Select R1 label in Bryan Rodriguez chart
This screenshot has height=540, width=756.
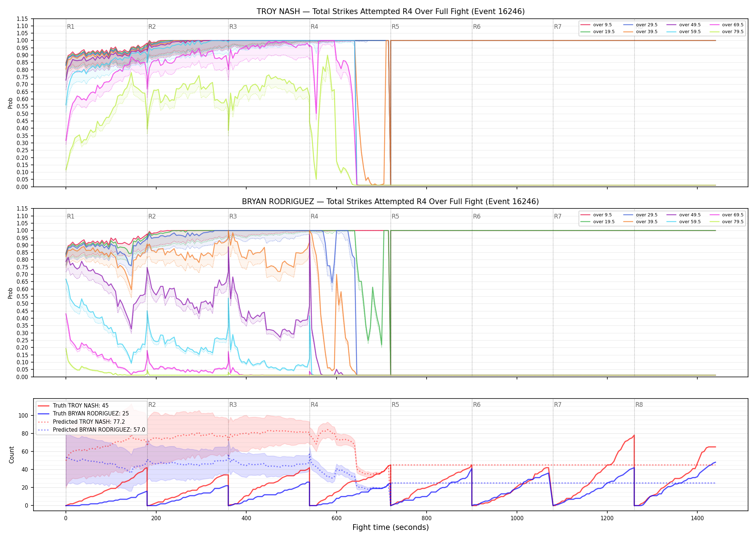[71, 216]
